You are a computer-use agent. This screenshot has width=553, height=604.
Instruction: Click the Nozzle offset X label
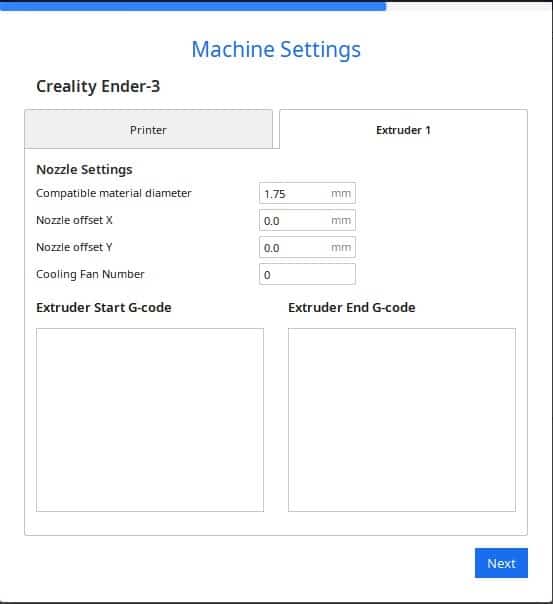pos(74,220)
